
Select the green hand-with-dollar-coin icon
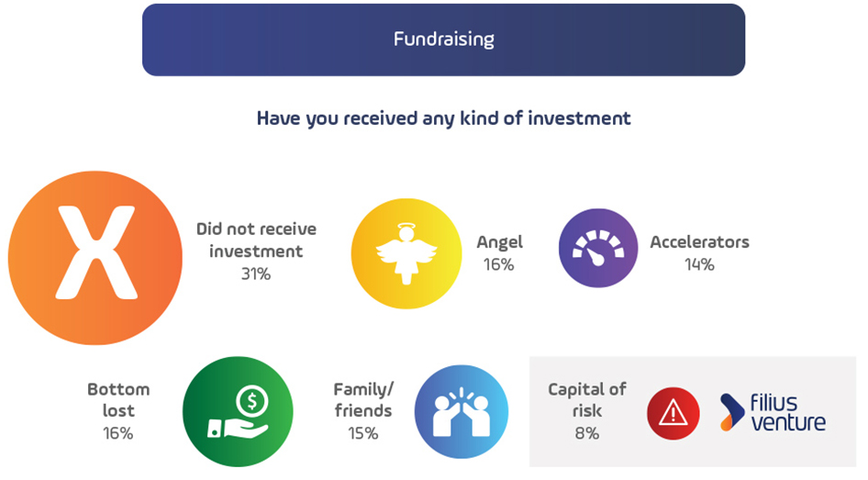pyautogui.click(x=238, y=411)
